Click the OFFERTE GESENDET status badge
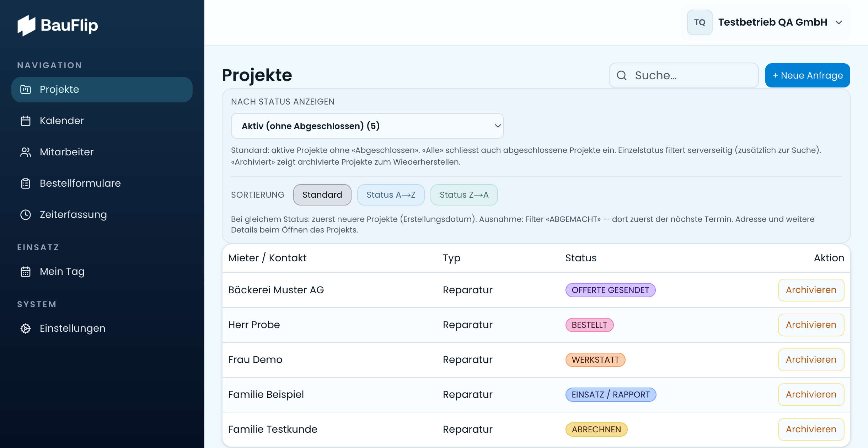Screen dimensions: 868x448 coord(610,290)
